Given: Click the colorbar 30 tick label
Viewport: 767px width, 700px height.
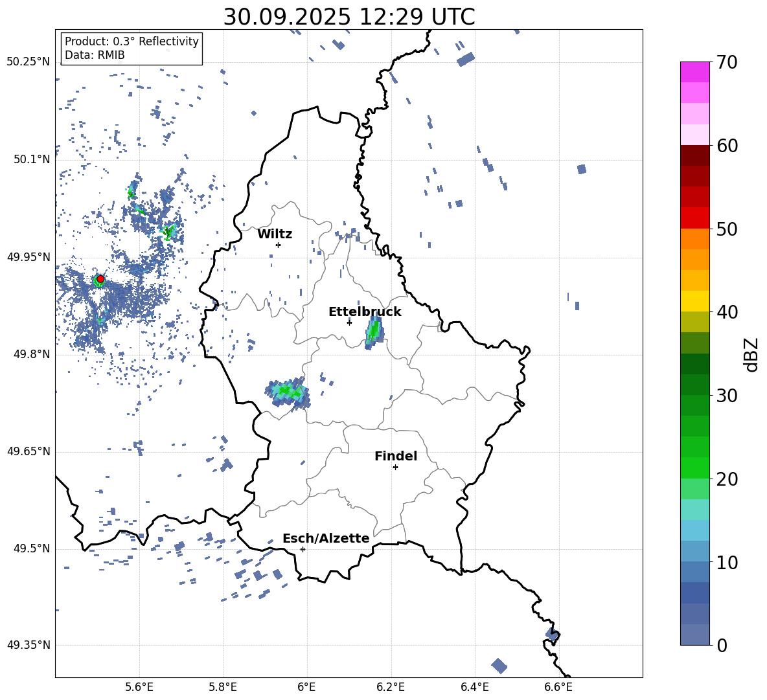Looking at the screenshot, I should pos(727,396).
